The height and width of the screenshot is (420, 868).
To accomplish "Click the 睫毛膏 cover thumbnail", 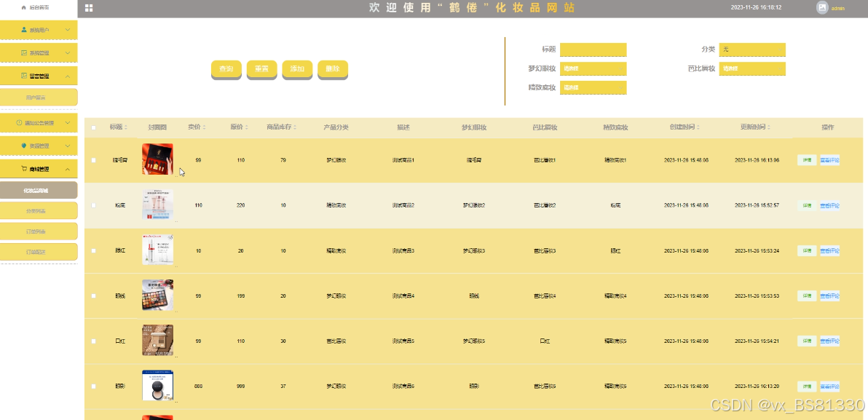I will 158,159.
